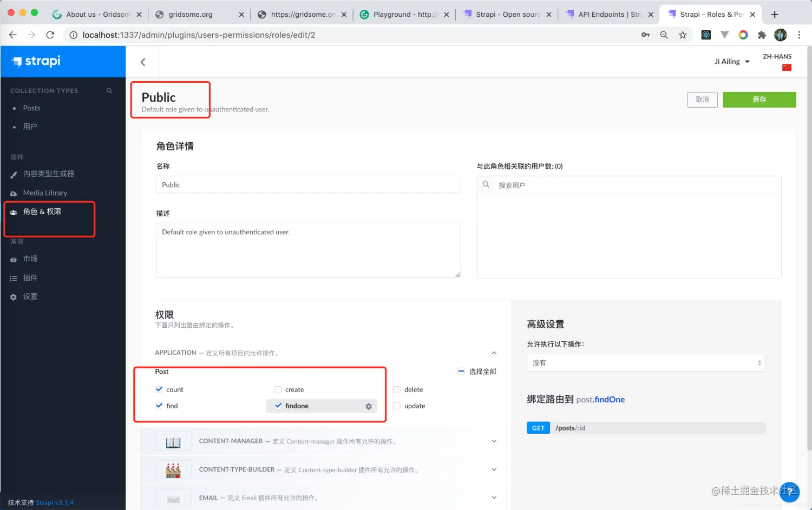Uncheck the Post count permission

pos(159,389)
